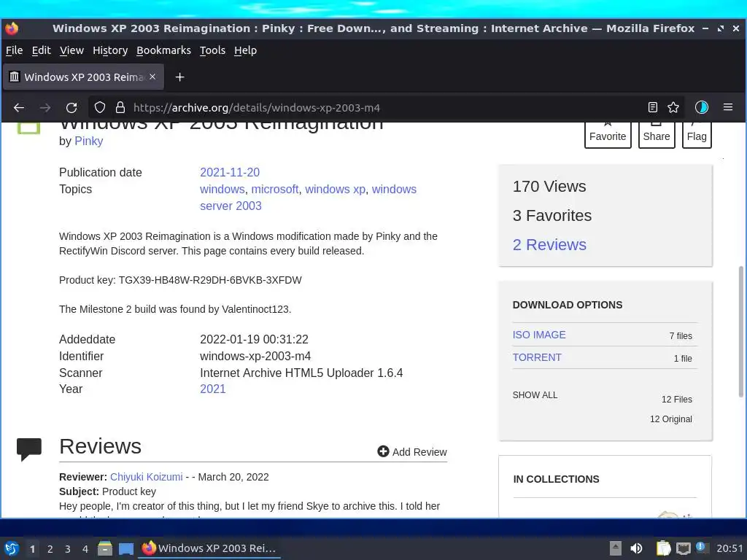This screenshot has width=747, height=560.
Task: Jump to 2 Reviews link
Action: pyautogui.click(x=549, y=245)
